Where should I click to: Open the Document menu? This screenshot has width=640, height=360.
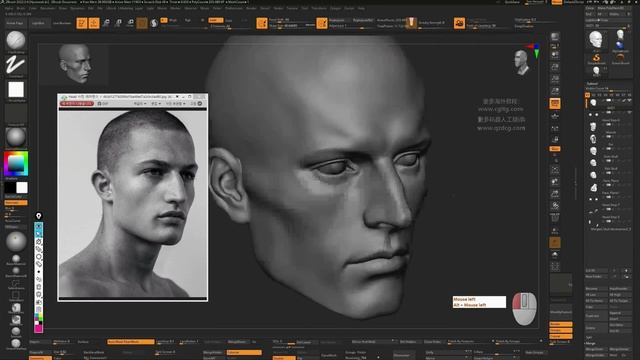click(48, 8)
